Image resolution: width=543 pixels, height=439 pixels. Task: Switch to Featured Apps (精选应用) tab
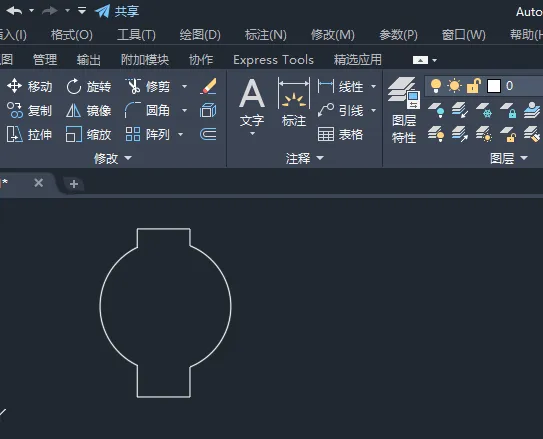[x=358, y=60]
